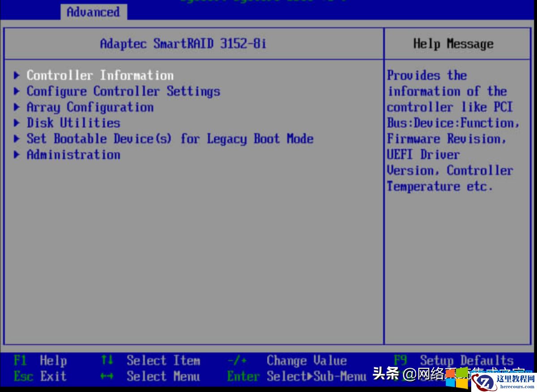Click the F1 Help key hint
Screen dimensions: 537x392
click(x=40, y=360)
